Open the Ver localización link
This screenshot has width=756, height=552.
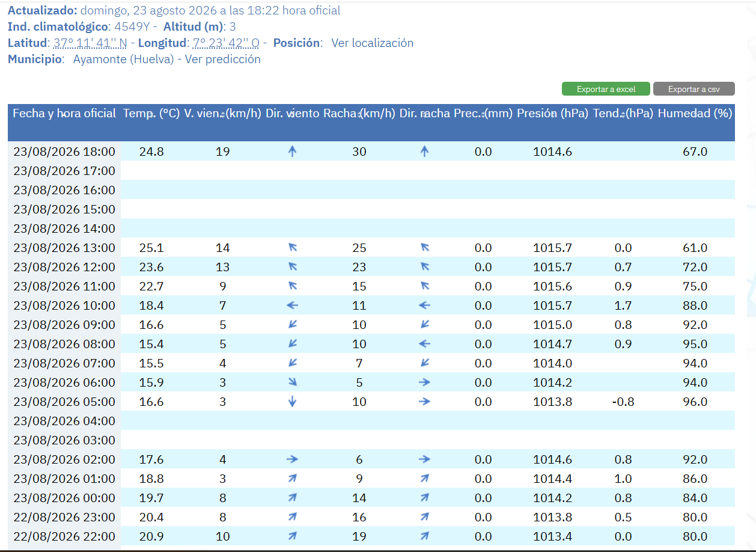[373, 43]
